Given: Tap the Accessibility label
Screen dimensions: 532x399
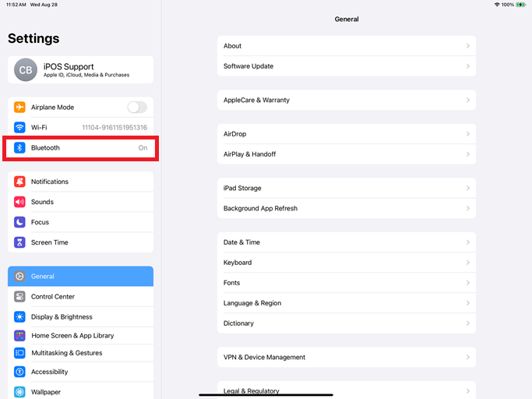Looking at the screenshot, I should point(50,372).
